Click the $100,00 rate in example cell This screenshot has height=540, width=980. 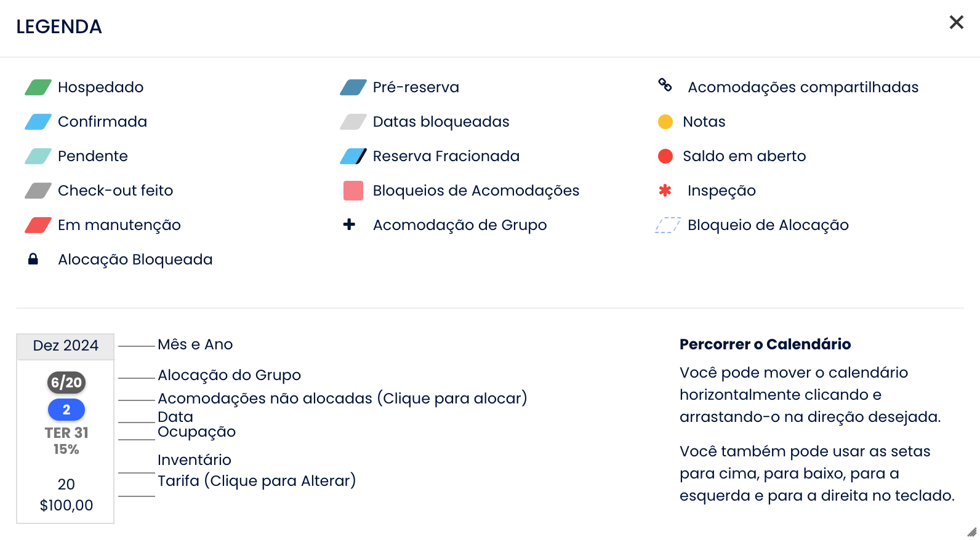pos(66,506)
